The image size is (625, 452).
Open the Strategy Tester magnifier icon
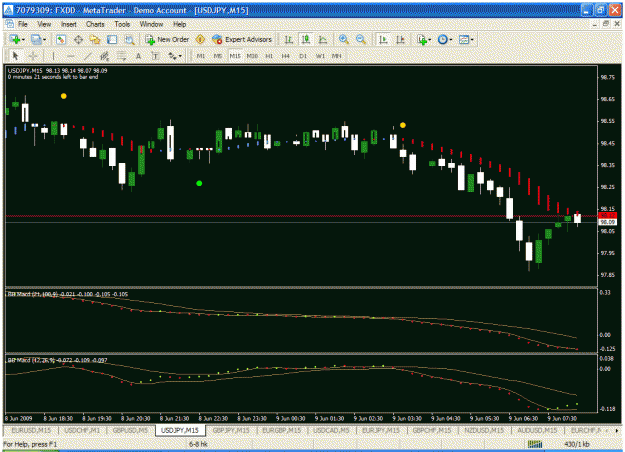(x=129, y=39)
